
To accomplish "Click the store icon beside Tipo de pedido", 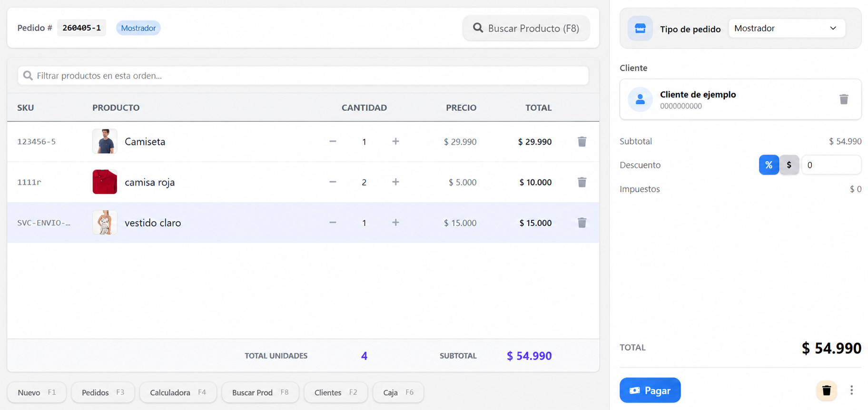I will pyautogui.click(x=640, y=29).
